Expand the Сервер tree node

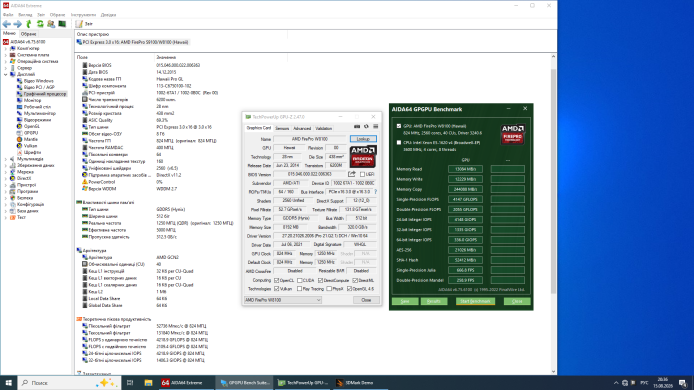pos(6,68)
